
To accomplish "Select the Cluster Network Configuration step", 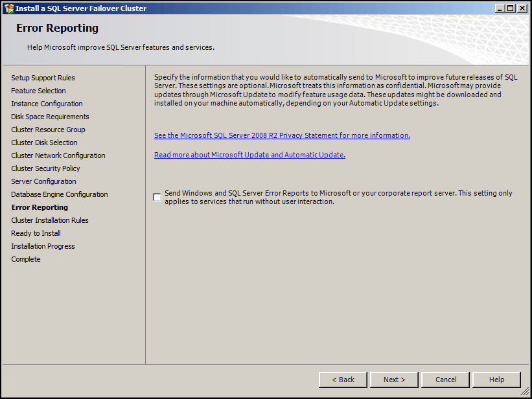I will pyautogui.click(x=58, y=155).
